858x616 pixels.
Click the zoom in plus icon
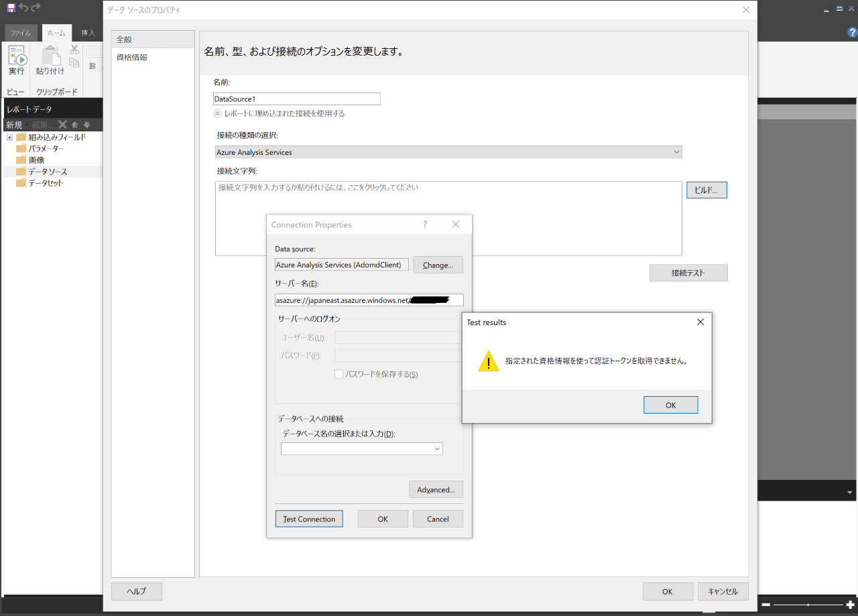click(850, 605)
